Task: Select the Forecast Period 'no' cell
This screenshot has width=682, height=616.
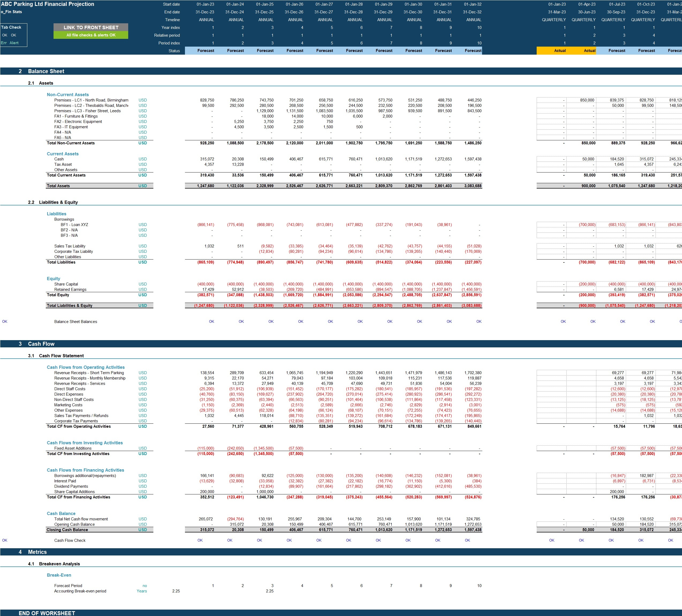Action: point(145,586)
